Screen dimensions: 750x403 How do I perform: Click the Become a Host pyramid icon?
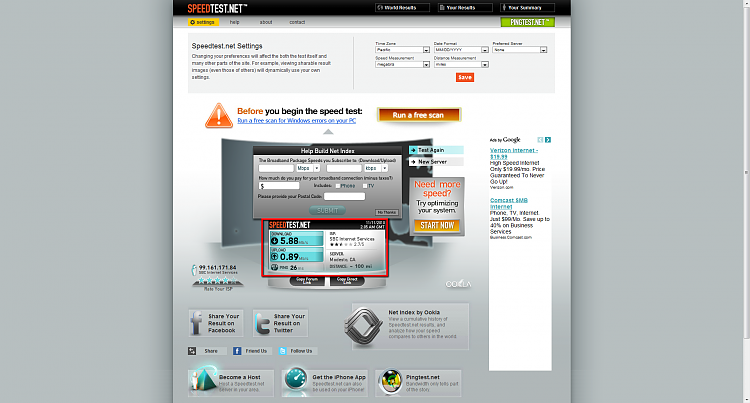(x=203, y=381)
